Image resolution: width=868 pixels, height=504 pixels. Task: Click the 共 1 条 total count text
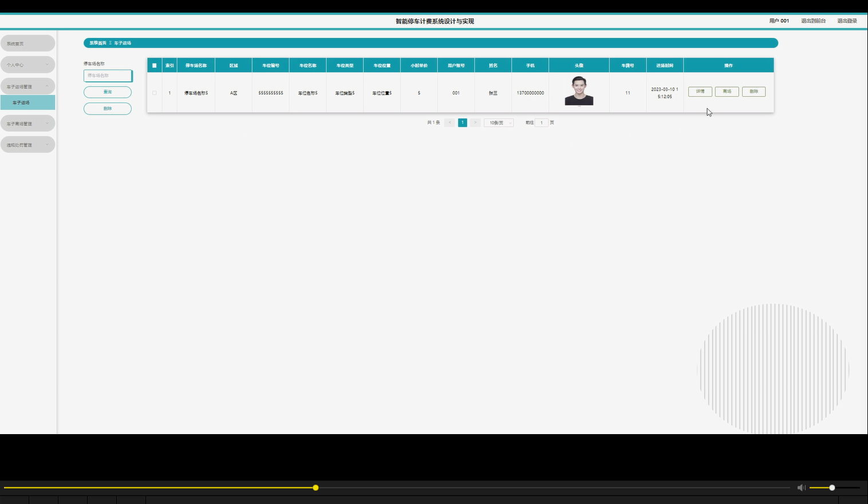433,123
